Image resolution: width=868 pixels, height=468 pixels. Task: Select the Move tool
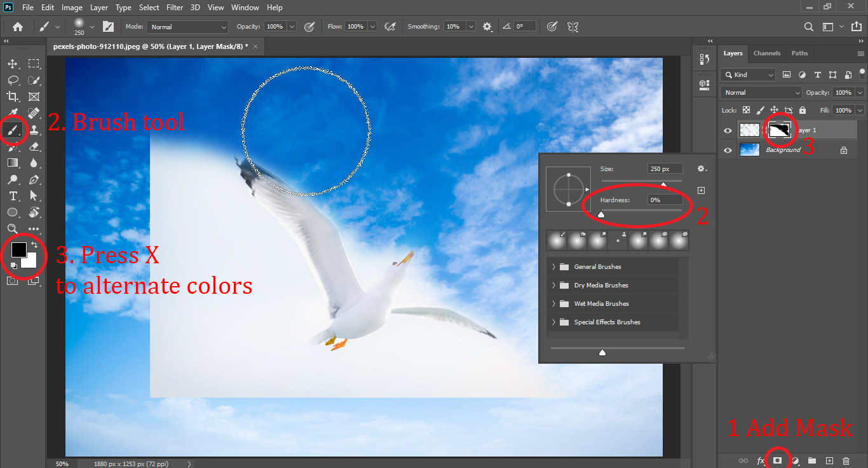point(12,63)
